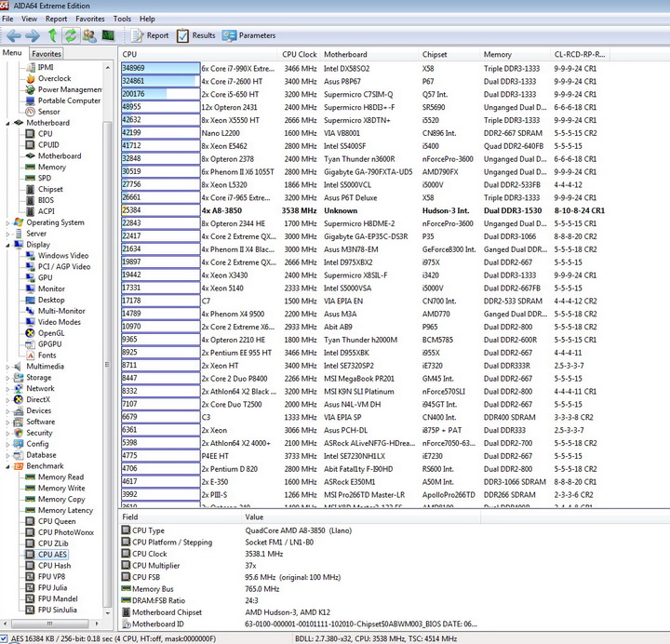Select the CPU Queen benchmark

click(51, 521)
